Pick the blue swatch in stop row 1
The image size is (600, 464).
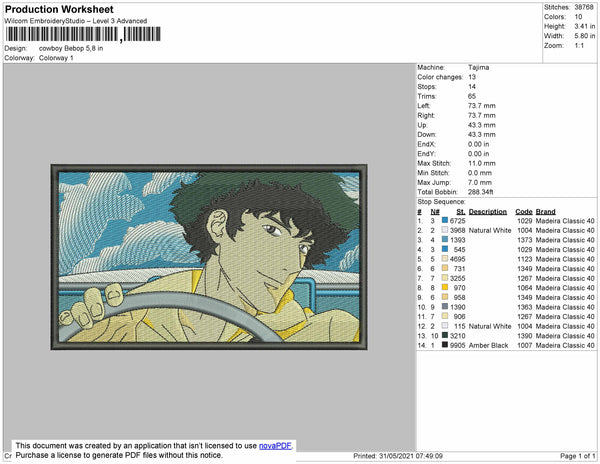pyautogui.click(x=445, y=220)
